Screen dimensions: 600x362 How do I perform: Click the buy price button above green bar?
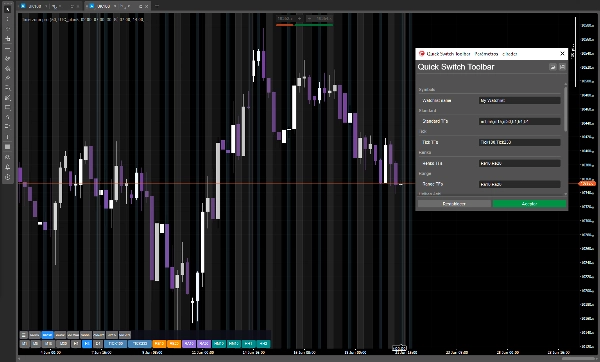click(323, 18)
